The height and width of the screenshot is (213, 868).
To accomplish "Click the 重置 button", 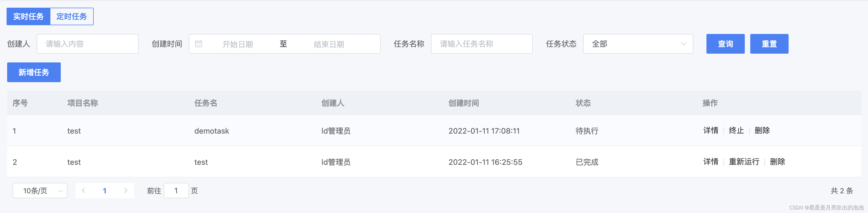I will (x=769, y=44).
